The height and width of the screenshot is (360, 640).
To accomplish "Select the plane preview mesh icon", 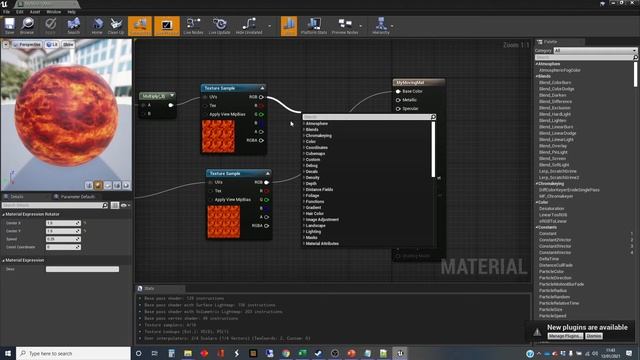I will point(108,185).
